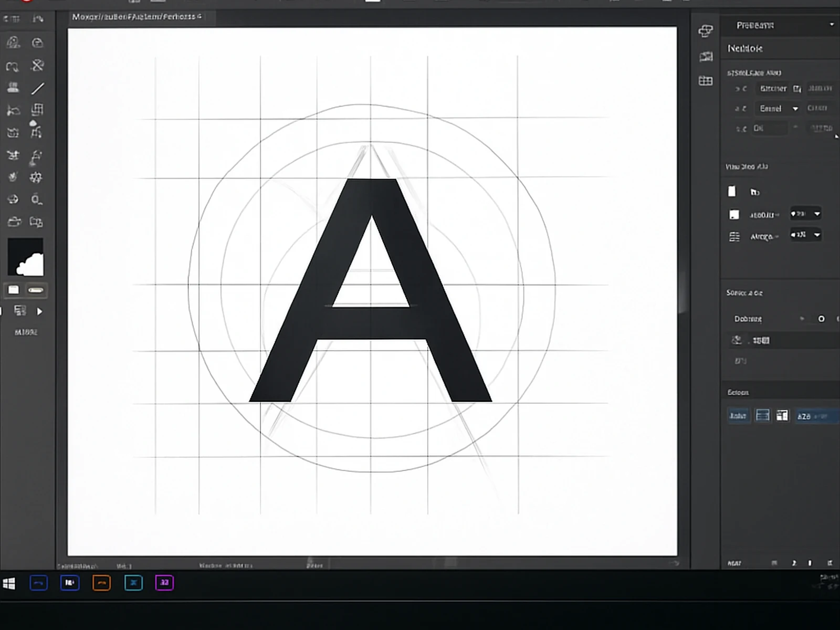Click the MI8BZ label under the toolbox
The image size is (840, 630).
tap(26, 332)
